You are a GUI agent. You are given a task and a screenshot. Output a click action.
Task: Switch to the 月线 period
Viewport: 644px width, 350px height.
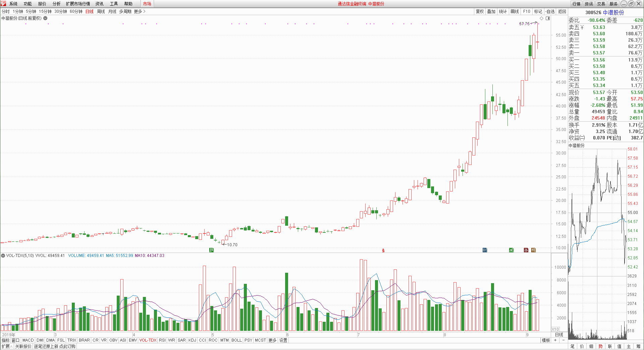pos(112,11)
